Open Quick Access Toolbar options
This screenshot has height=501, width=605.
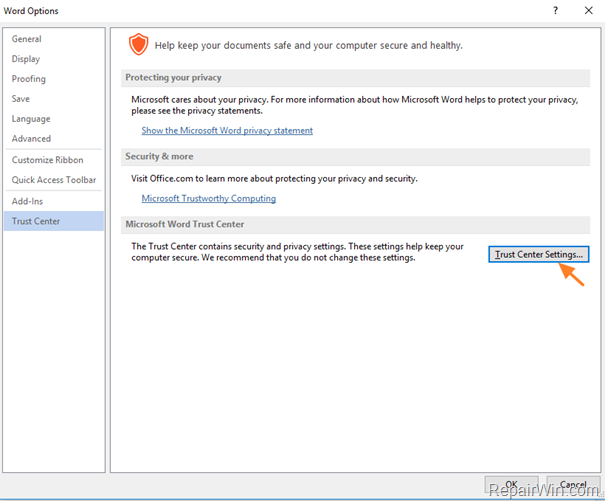click(x=54, y=180)
